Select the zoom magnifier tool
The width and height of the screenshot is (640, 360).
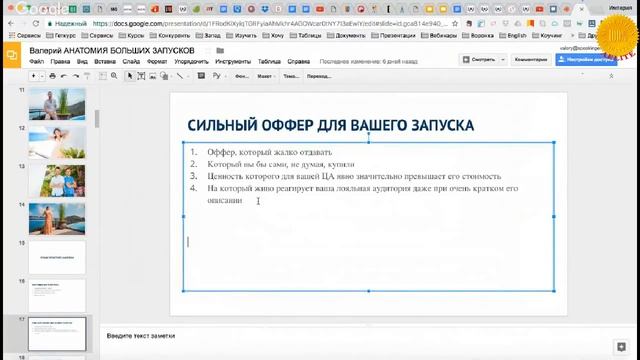pos(114,76)
